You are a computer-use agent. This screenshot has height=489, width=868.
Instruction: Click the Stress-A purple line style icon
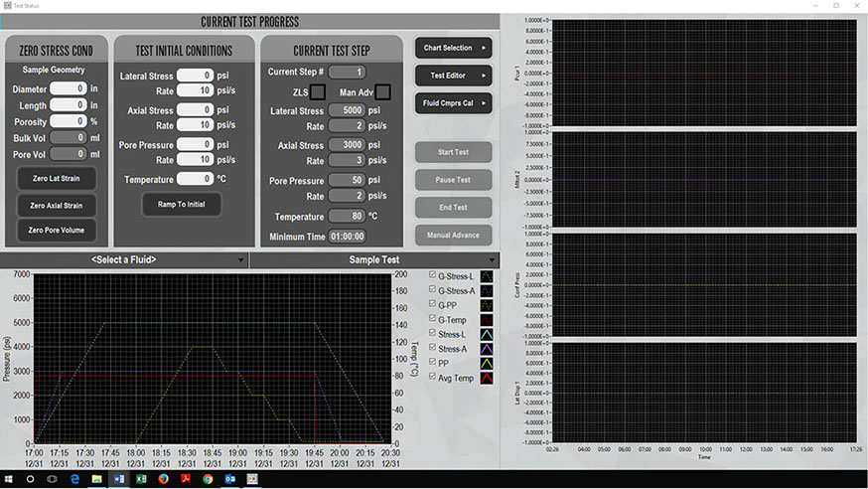point(487,349)
